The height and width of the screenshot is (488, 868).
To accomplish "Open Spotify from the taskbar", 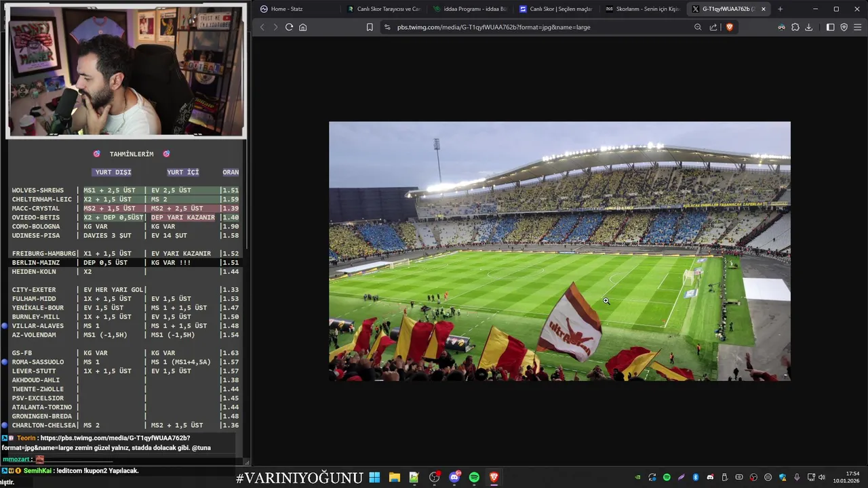I will [474, 477].
